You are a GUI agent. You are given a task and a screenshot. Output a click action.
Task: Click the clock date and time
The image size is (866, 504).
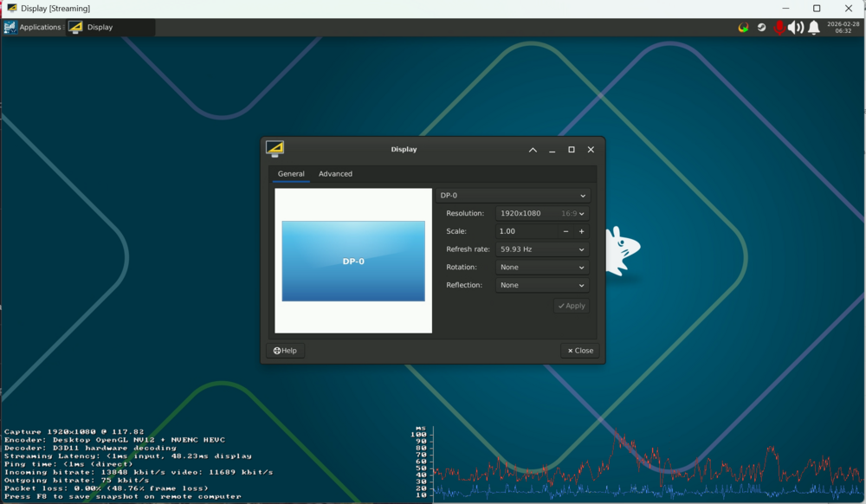pyautogui.click(x=843, y=28)
